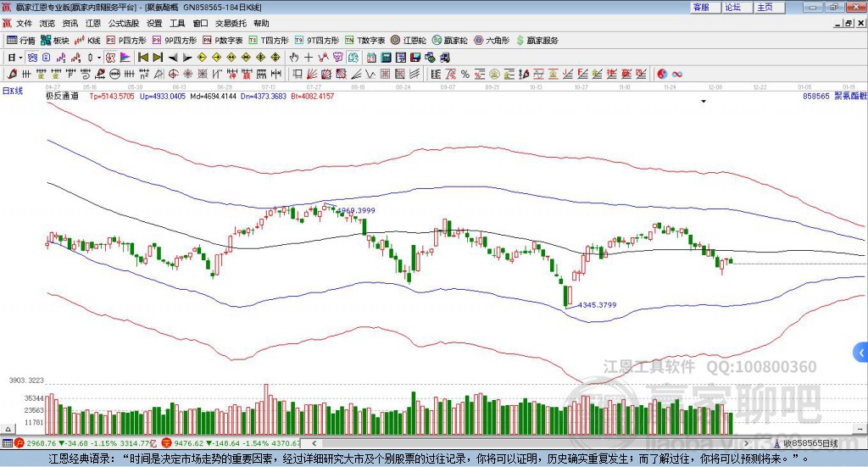Click the 日K线 label

13,91
